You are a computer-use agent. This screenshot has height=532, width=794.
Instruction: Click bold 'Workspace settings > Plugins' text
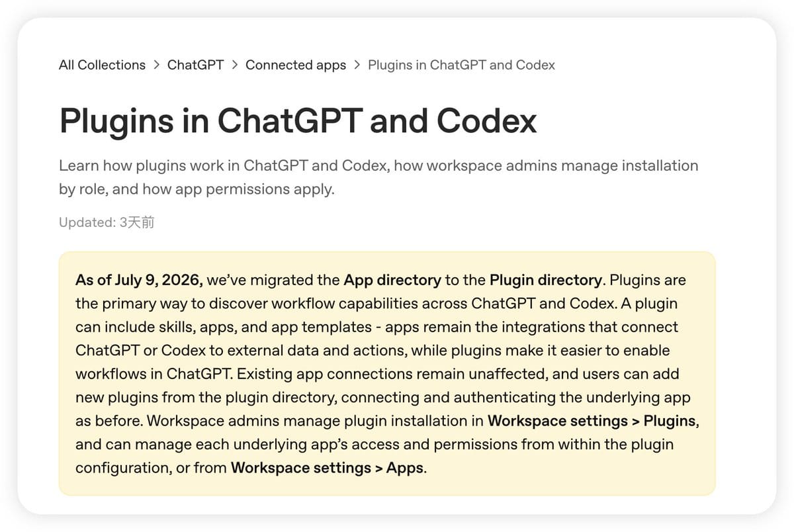click(x=592, y=421)
